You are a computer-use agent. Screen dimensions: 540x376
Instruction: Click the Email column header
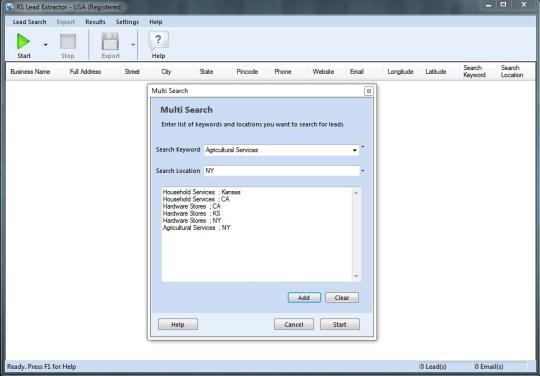pyautogui.click(x=357, y=72)
